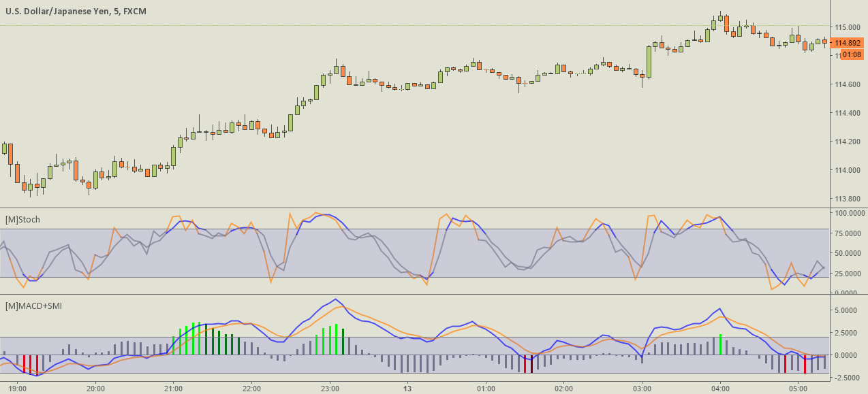Screen dimensions: 868x394
Task: Click the 115.000 price axis label
Action: [848, 27]
